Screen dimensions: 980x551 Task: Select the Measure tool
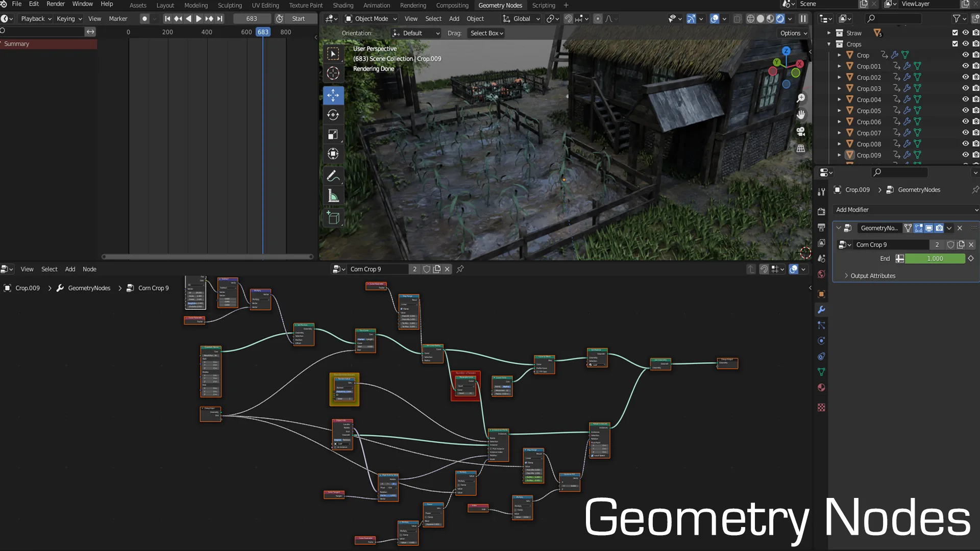point(333,195)
